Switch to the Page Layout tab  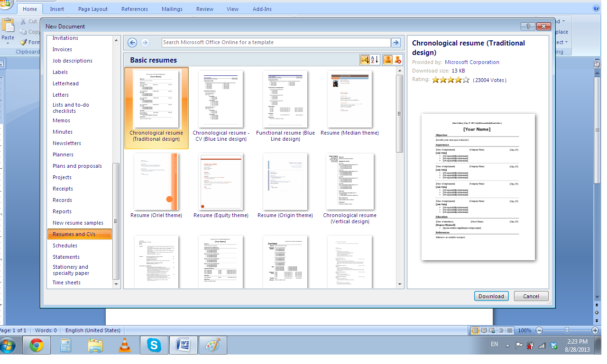[93, 9]
